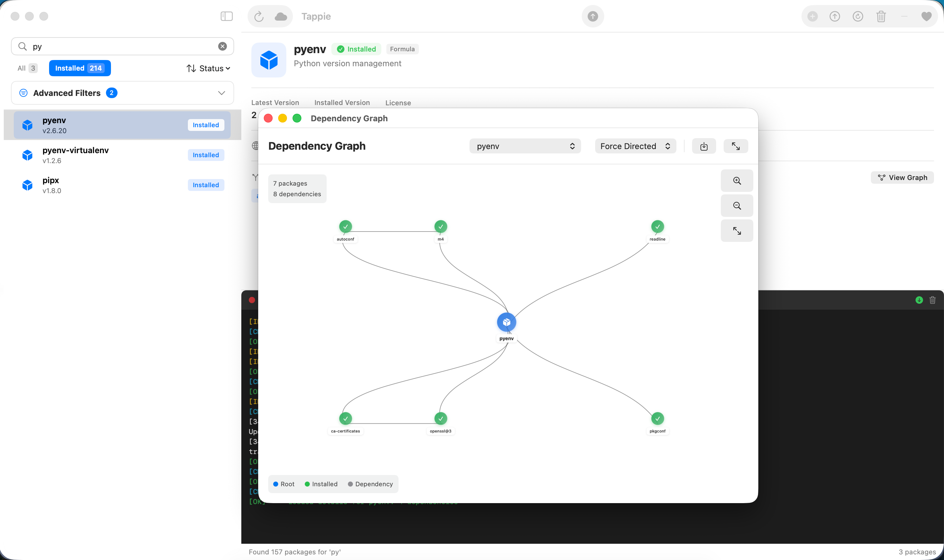Toggle the sidebar visibility icon
The image size is (944, 560).
[x=226, y=16]
